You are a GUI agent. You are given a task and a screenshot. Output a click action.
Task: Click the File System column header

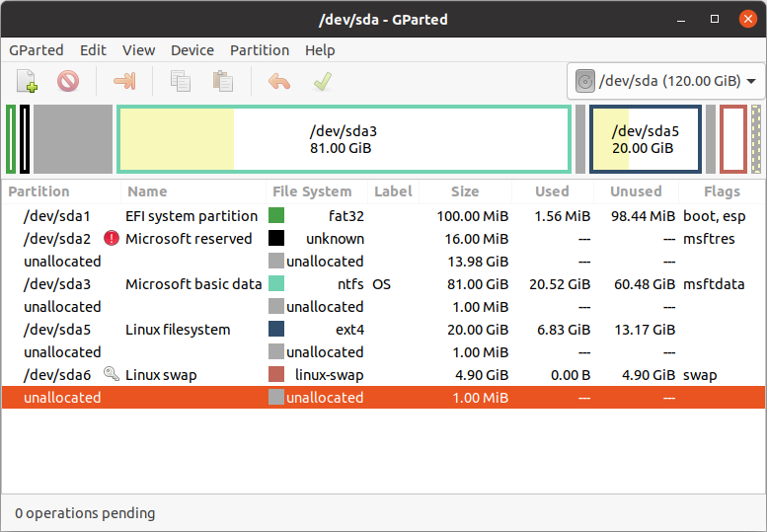click(x=312, y=191)
